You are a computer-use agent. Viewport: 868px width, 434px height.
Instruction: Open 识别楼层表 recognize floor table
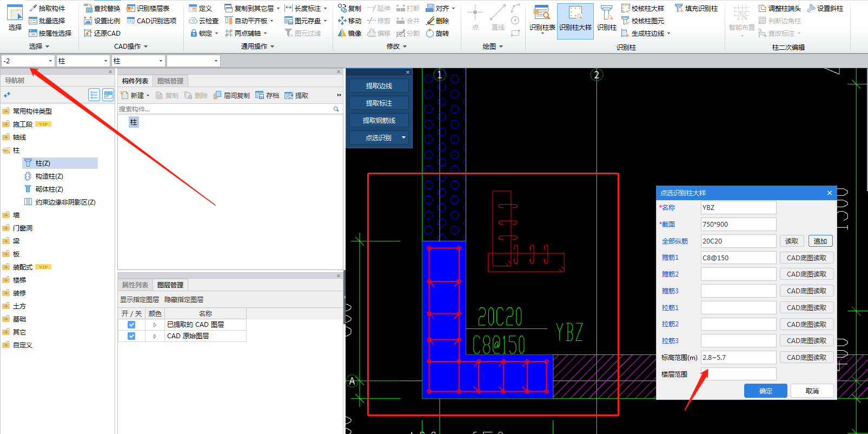pyautogui.click(x=148, y=8)
